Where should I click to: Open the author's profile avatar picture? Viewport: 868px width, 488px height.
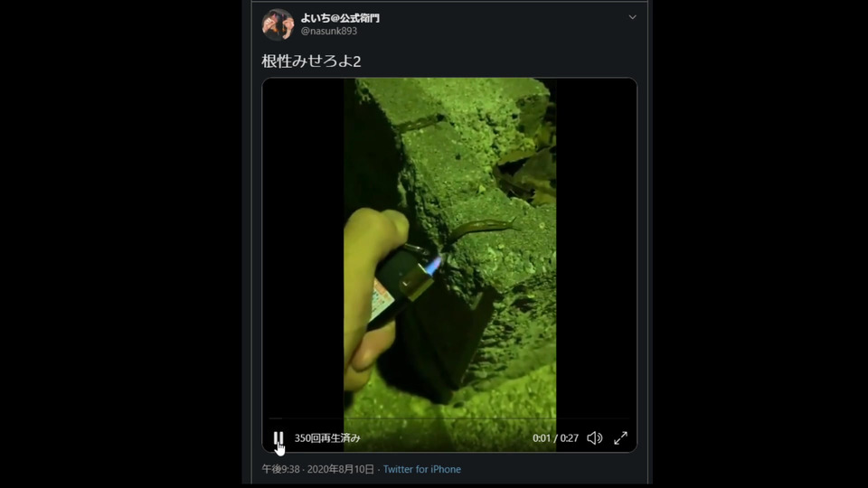point(278,25)
